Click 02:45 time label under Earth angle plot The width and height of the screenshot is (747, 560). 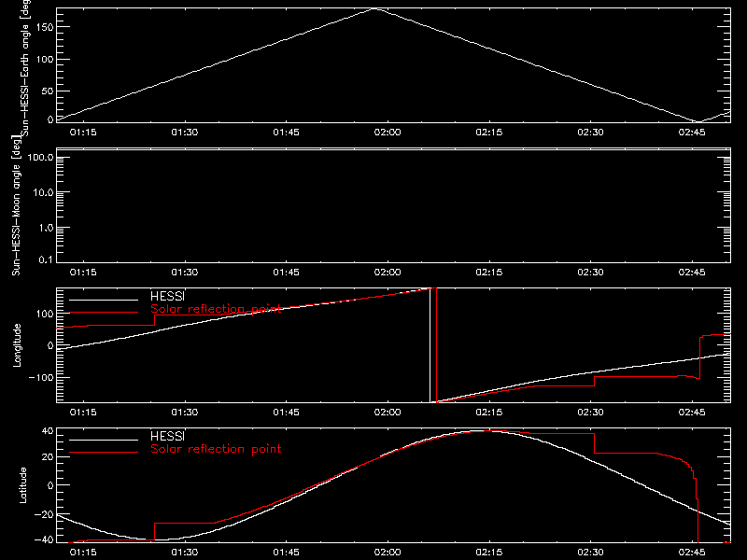pyautogui.click(x=692, y=132)
